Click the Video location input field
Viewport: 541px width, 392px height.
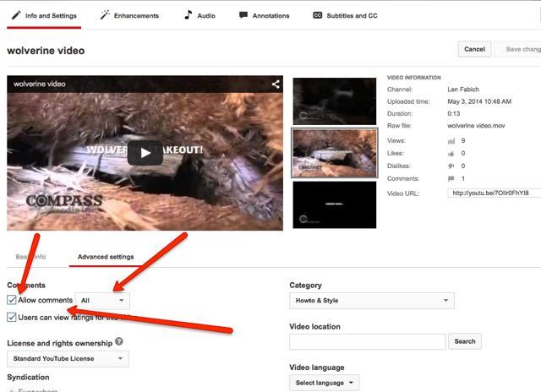pos(368,341)
